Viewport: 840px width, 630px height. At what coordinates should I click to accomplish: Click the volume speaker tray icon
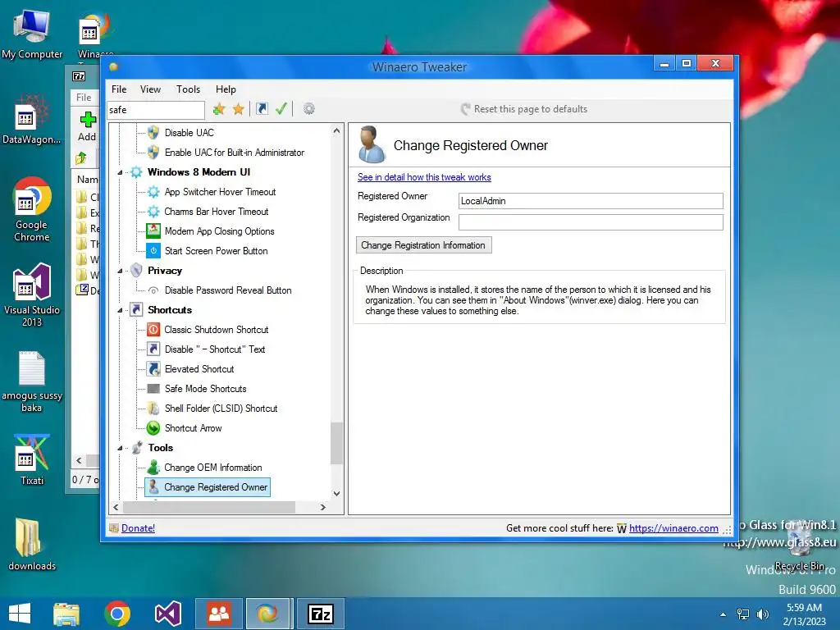(762, 614)
